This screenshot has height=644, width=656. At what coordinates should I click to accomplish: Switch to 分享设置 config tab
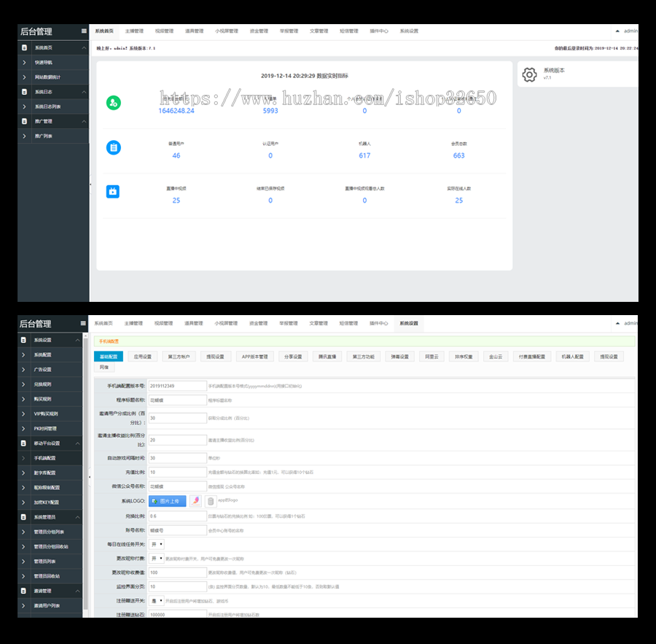(293, 357)
